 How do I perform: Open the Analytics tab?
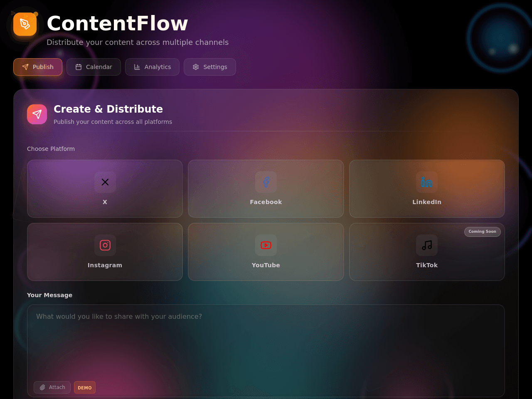pos(152,67)
